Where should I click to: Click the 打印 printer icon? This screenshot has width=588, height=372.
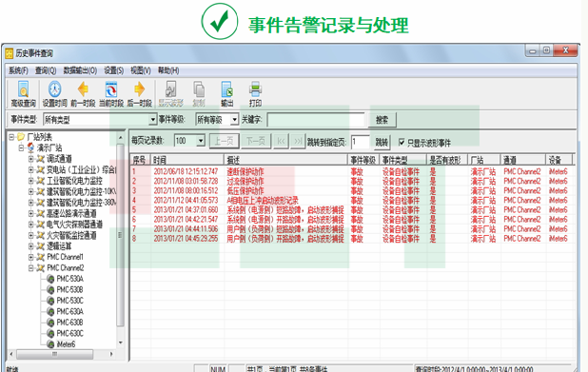(x=255, y=89)
